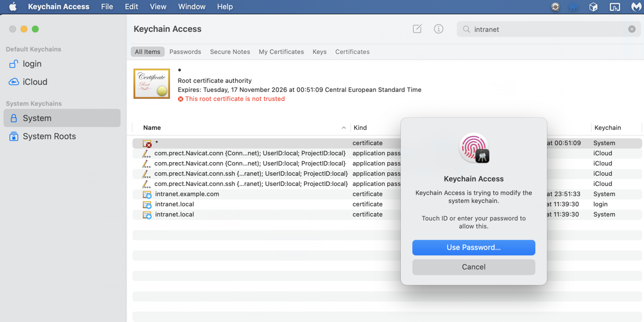
Task: Sort by Name column sort arrow
Action: coord(344,128)
